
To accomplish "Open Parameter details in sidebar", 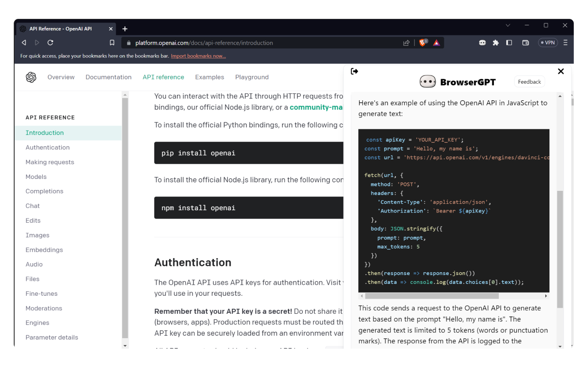I will point(52,338).
